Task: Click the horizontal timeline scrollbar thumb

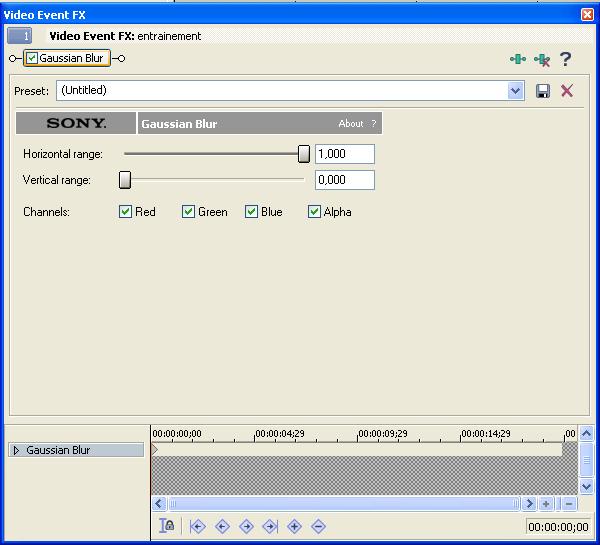Action: [x=344, y=504]
